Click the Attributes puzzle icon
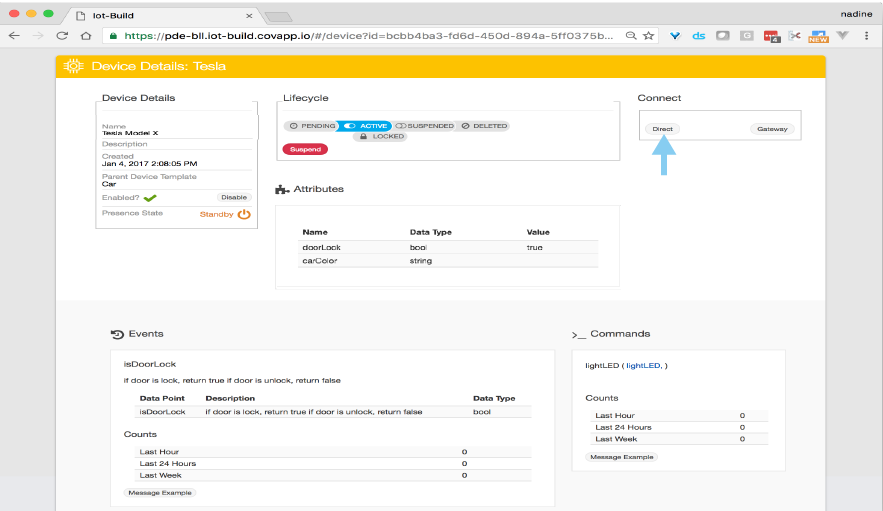 283,189
